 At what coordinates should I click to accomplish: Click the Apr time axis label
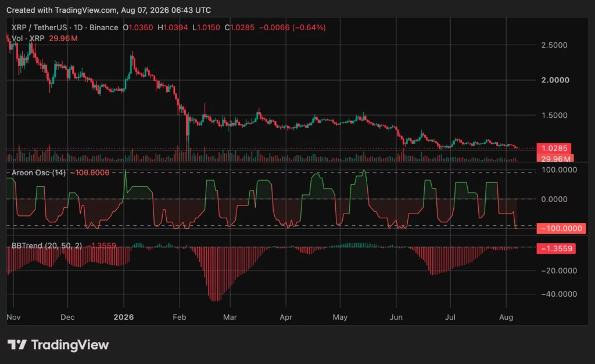(286, 317)
